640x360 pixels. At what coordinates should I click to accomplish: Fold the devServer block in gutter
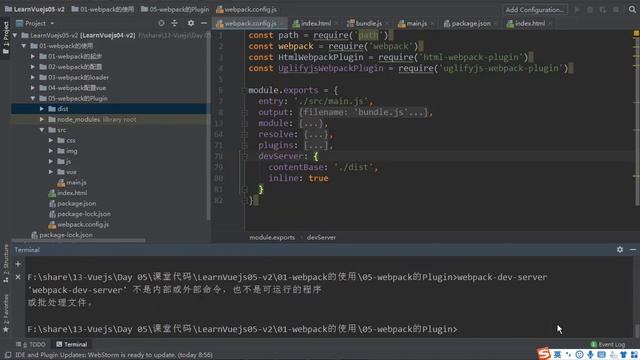tap(244, 156)
